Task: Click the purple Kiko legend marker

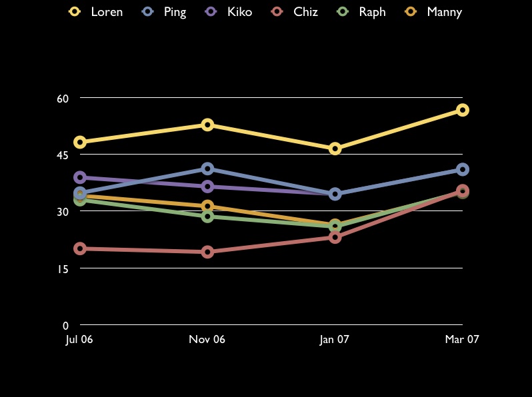Action: (x=211, y=11)
